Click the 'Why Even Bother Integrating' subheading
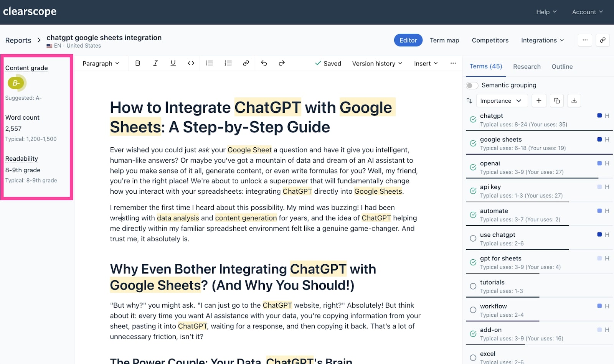This screenshot has width=614, height=364. point(243,277)
